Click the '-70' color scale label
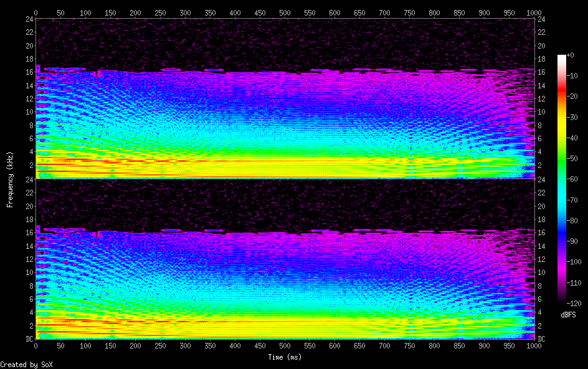 point(572,200)
